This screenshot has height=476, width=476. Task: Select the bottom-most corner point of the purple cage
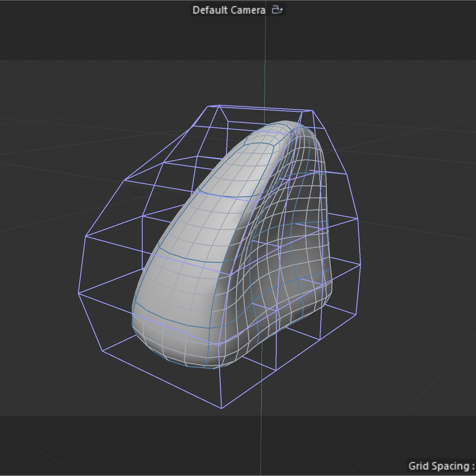[x=221, y=408]
